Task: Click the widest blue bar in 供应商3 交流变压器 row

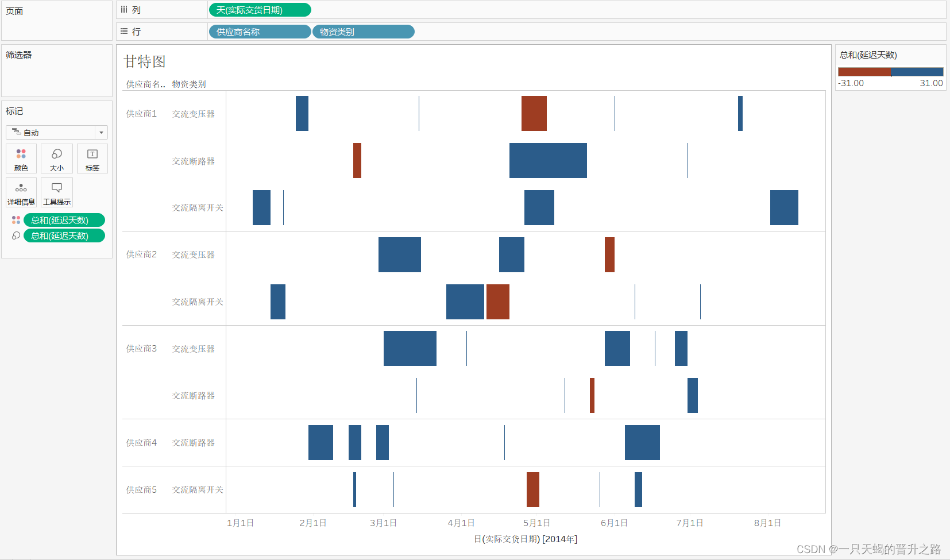Action: click(x=410, y=348)
